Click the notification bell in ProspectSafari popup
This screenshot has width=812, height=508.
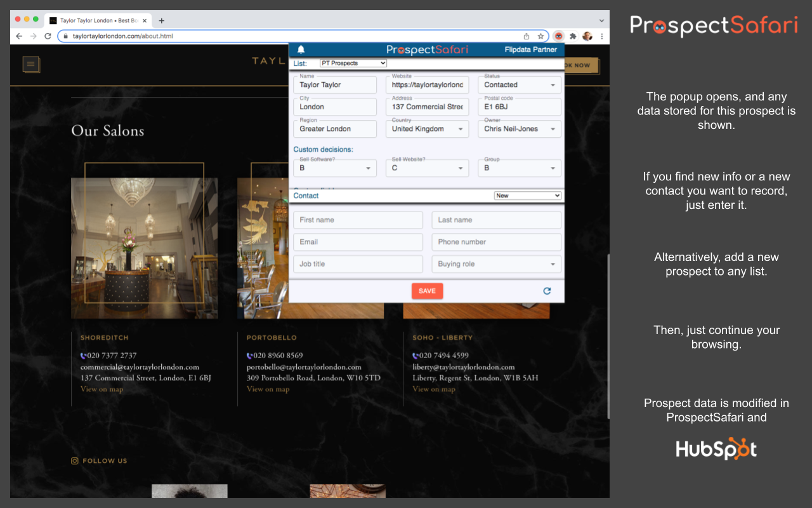click(301, 50)
